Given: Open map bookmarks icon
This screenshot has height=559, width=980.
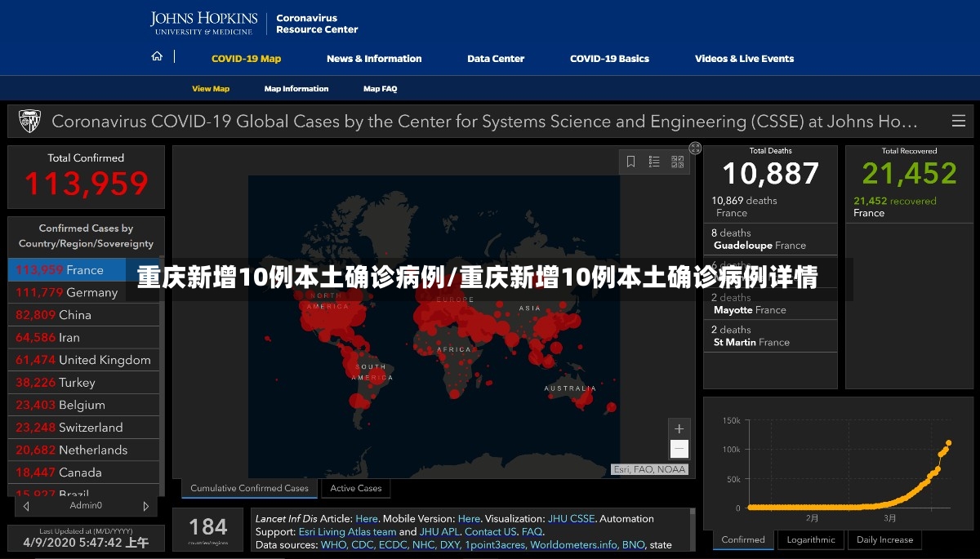Looking at the screenshot, I should tap(631, 162).
